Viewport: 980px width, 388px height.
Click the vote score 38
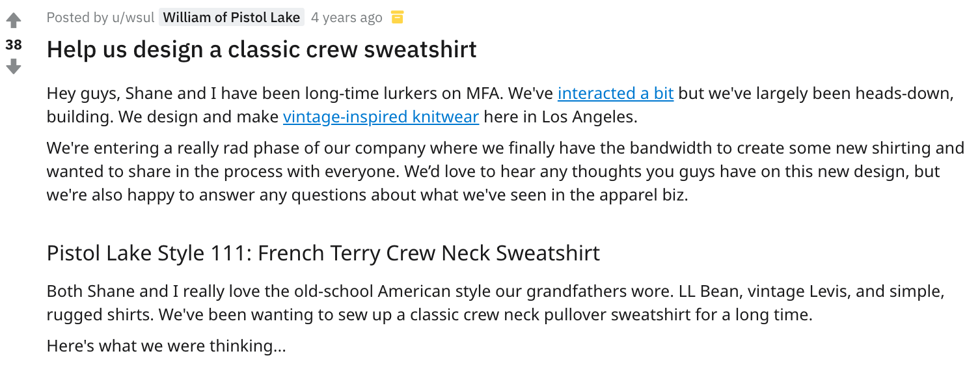pyautogui.click(x=14, y=44)
